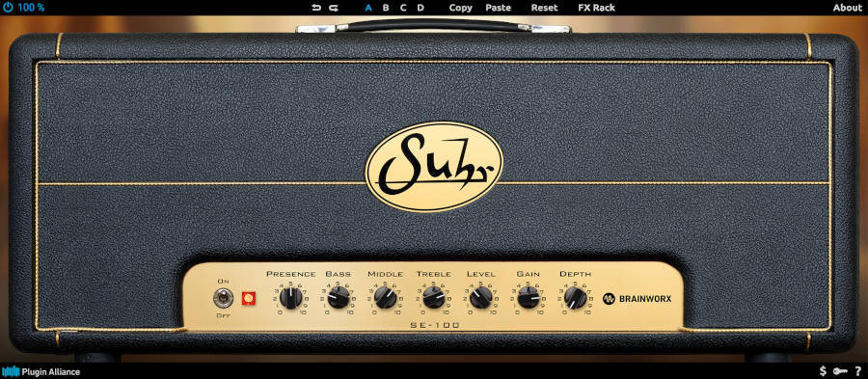Click the Presence knob
Viewport: 868px width, 379px height.
(x=290, y=298)
